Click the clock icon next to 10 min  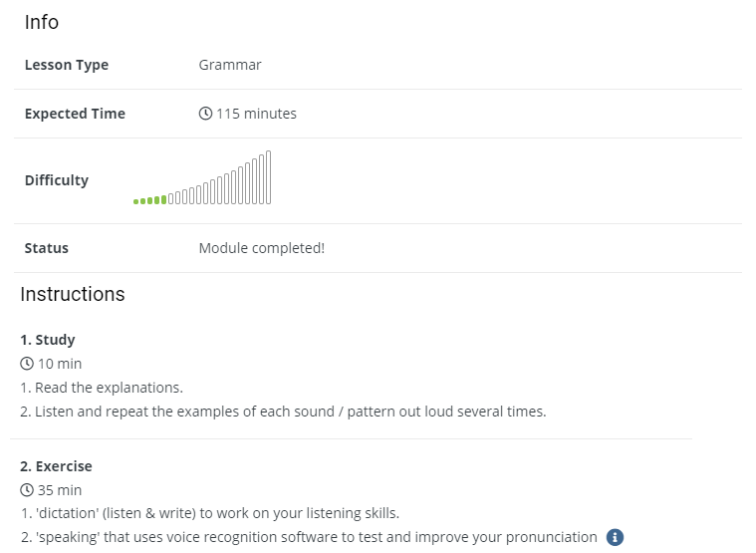click(27, 364)
